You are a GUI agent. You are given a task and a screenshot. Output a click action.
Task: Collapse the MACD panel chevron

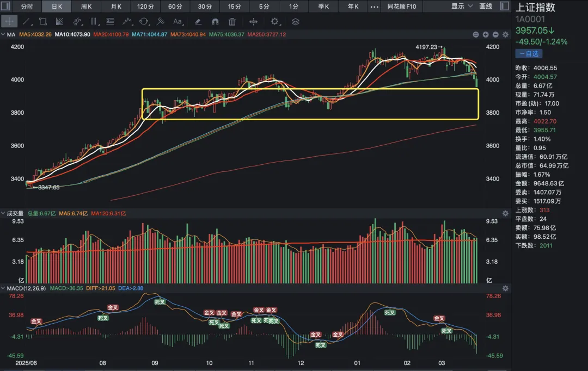point(3,288)
